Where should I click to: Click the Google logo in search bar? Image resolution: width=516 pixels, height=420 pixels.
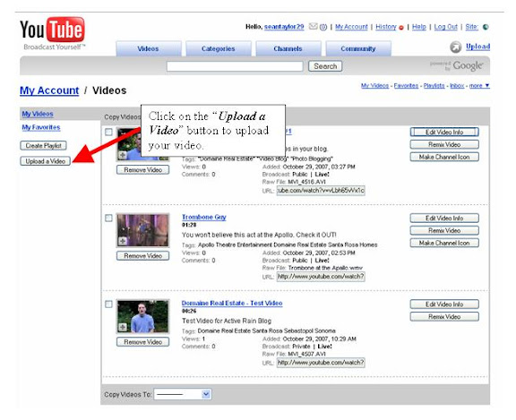pyautogui.click(x=468, y=65)
